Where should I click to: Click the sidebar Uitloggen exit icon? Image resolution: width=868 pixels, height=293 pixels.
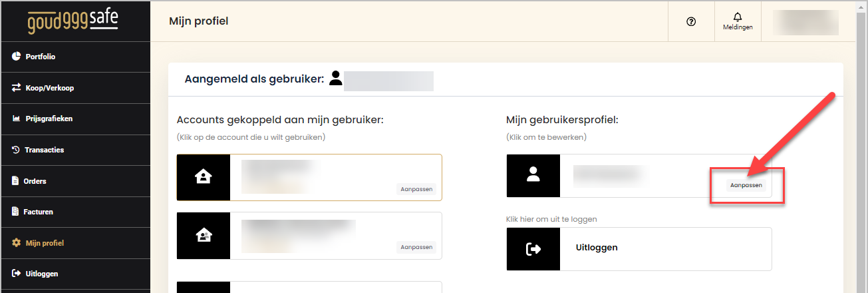(17, 274)
